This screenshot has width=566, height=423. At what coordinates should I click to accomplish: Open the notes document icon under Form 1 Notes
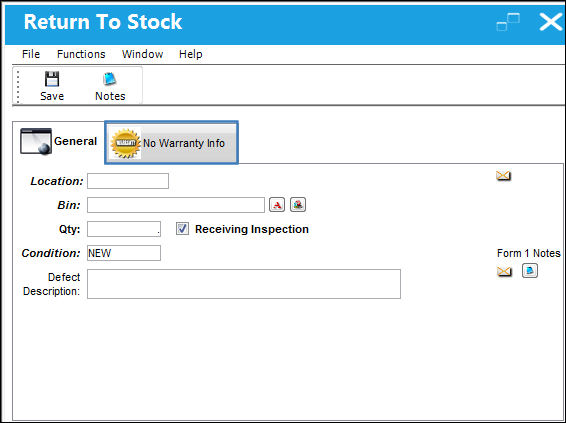click(x=530, y=271)
